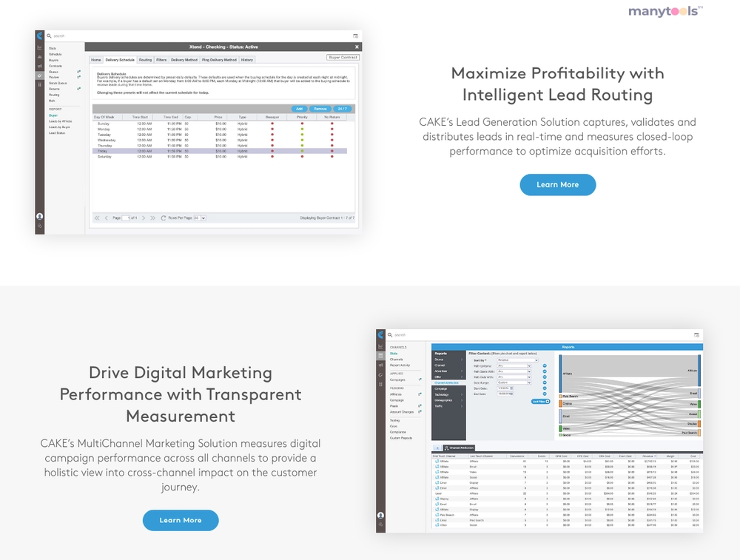
Task: Toggle Thursday's Priority indicator
Action: point(302,146)
